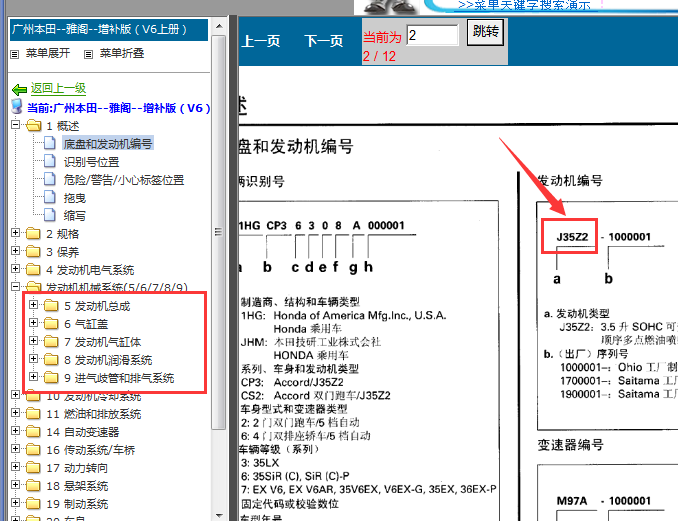Screen dimensions: 678x521
Task: Click tree scrollbar up arrow
Action: pos(219,26)
